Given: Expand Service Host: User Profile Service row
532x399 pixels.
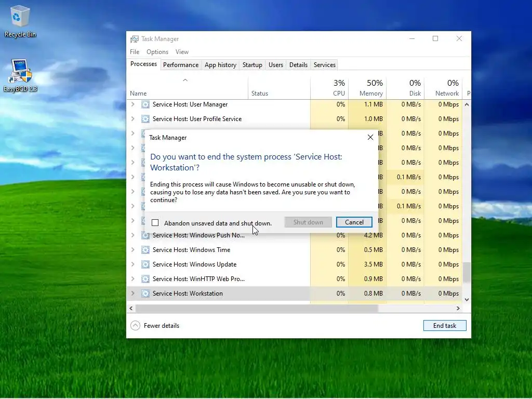Looking at the screenshot, I should coord(133,119).
